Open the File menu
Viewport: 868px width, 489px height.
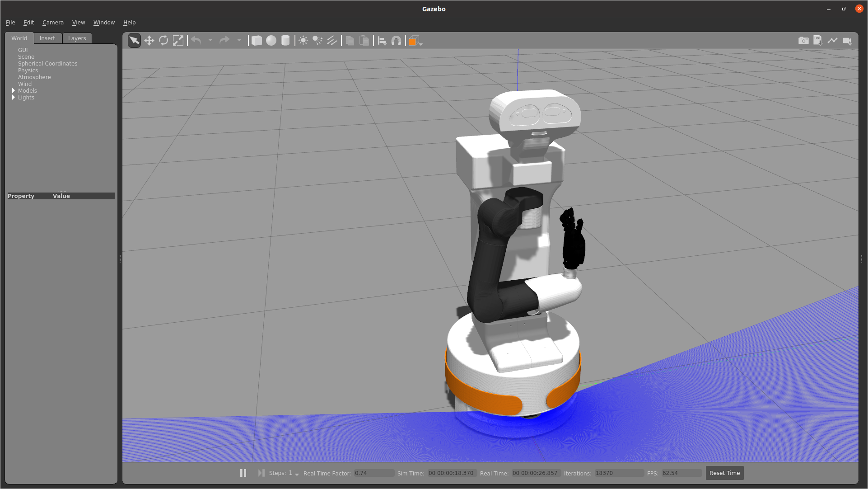pos(10,22)
